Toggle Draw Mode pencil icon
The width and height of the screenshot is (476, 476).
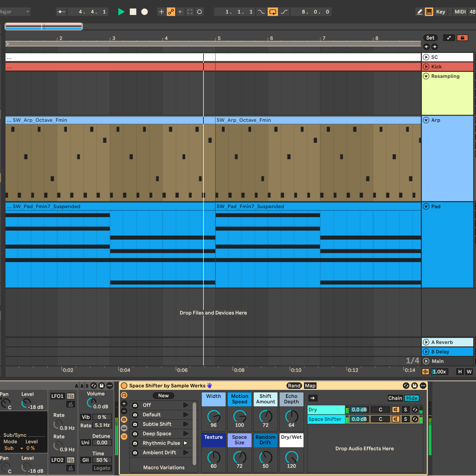tap(419, 12)
